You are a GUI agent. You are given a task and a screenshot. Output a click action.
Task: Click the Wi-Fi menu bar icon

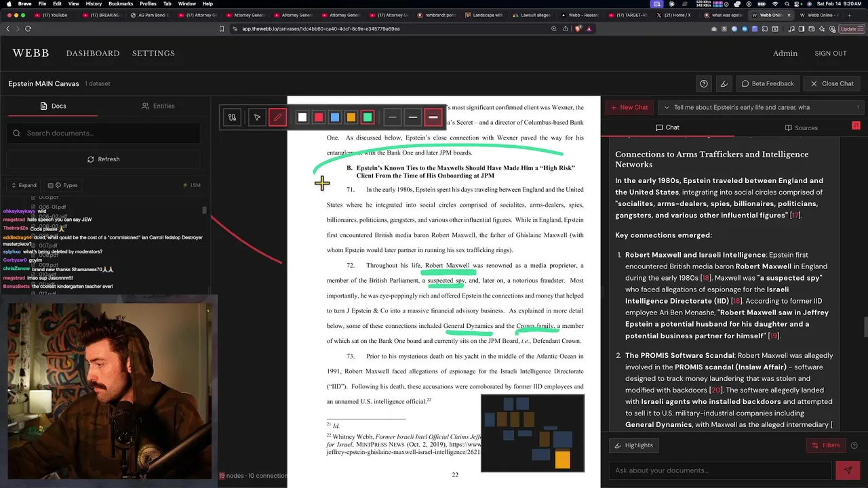pos(775,3)
